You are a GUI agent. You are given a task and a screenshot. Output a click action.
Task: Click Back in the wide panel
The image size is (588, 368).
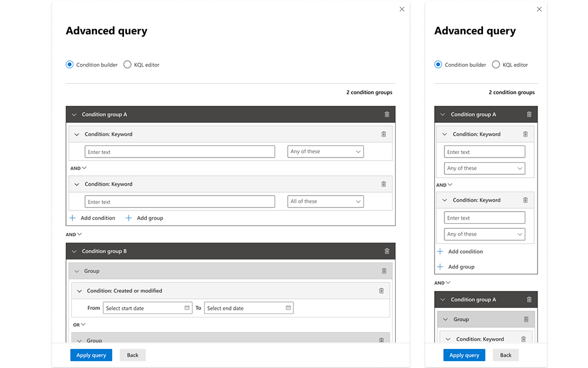tap(133, 355)
